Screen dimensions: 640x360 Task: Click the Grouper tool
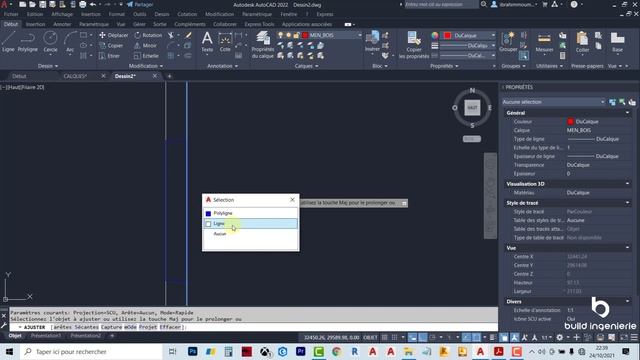coord(508,42)
